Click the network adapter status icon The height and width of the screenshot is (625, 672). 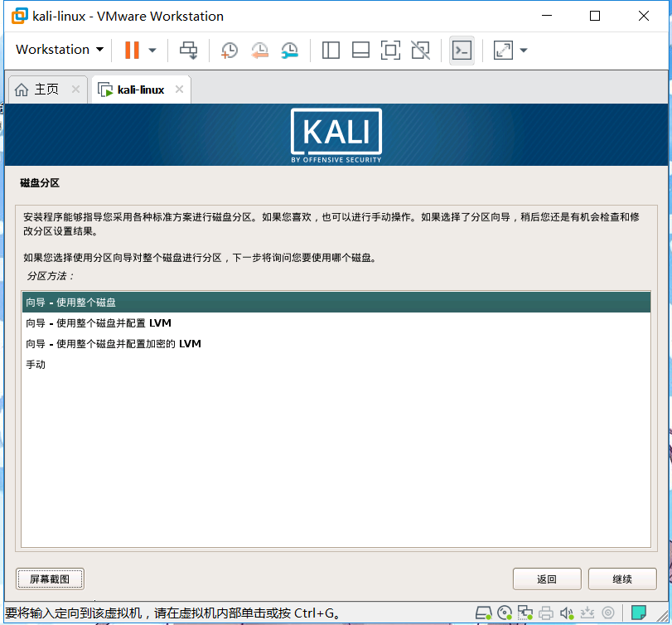pyautogui.click(x=525, y=613)
